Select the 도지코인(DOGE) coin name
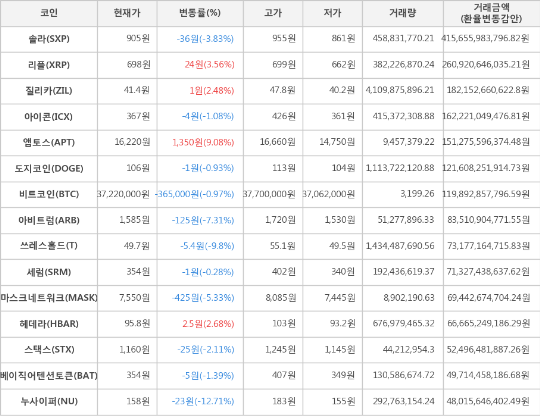Viewport: 540px width, 416px height. (x=49, y=168)
